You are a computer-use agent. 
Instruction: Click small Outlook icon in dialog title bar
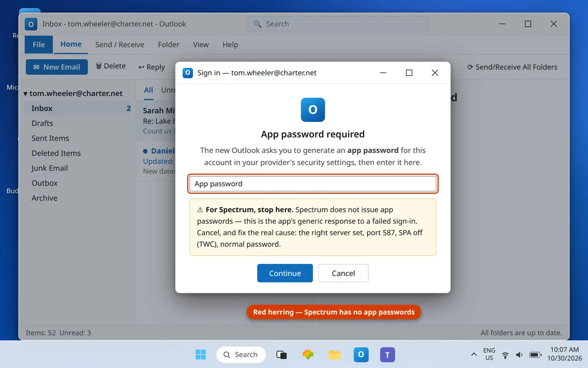click(x=188, y=73)
